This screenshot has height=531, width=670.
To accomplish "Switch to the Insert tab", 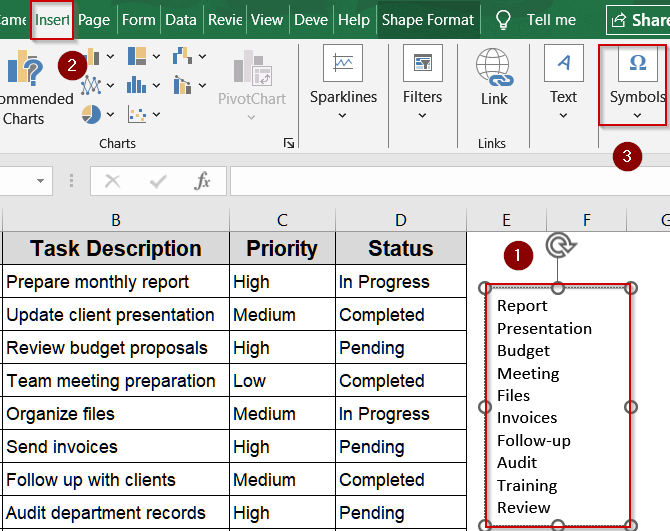I will pos(52,20).
